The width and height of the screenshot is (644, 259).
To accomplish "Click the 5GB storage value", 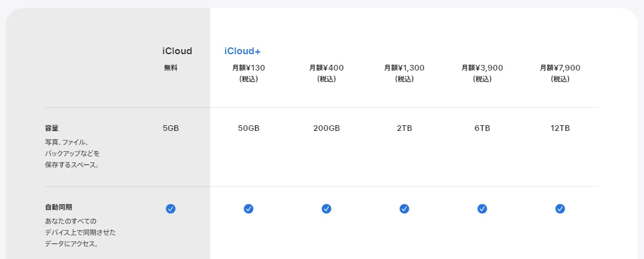I will point(171,129).
